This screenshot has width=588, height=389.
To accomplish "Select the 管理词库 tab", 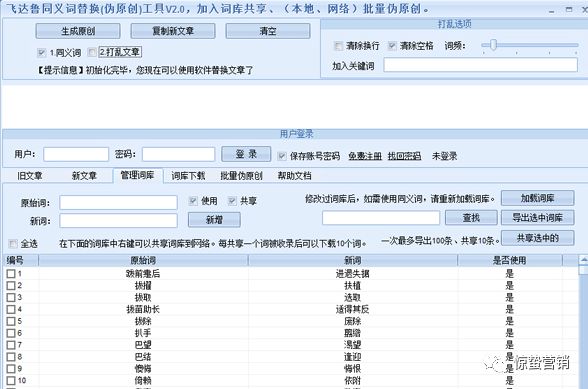I will tap(137, 175).
